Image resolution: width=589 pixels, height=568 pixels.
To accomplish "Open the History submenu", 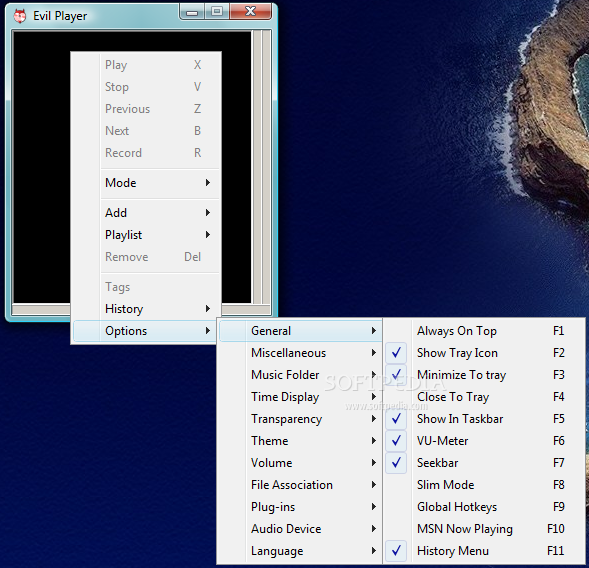I will click(146, 309).
